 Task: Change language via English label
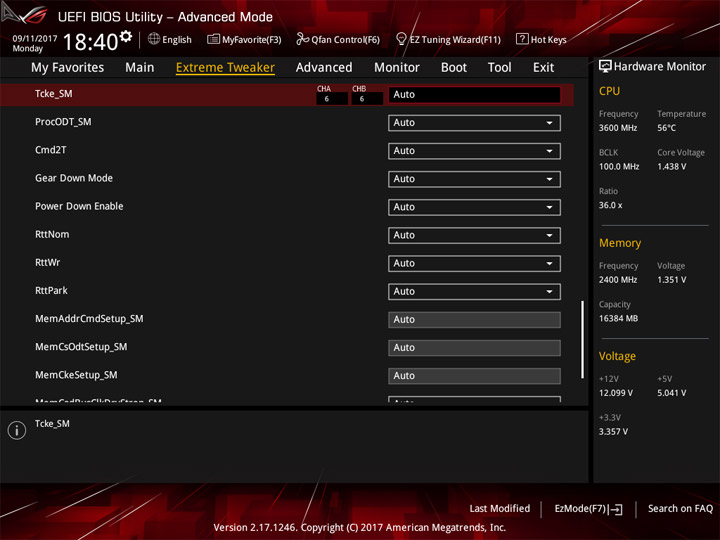click(177, 39)
